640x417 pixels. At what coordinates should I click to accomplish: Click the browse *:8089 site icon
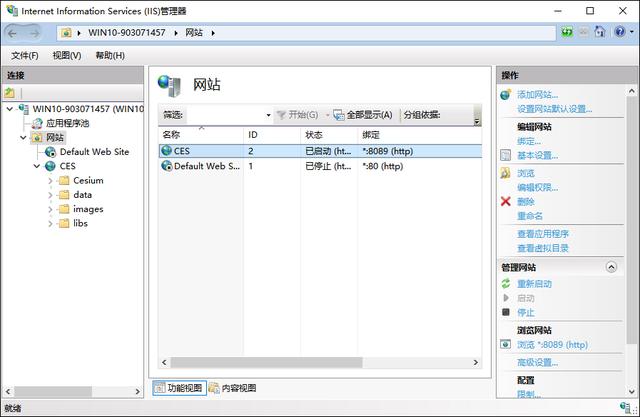tap(505, 344)
